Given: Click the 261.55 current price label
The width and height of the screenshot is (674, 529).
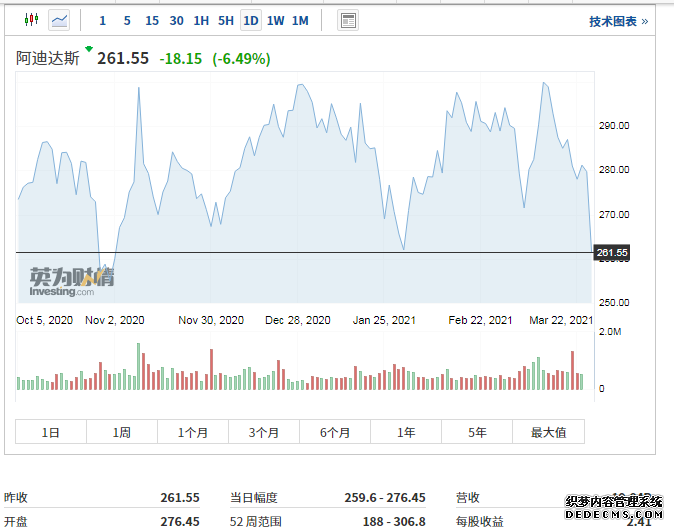Looking at the screenshot, I should (x=123, y=58).
